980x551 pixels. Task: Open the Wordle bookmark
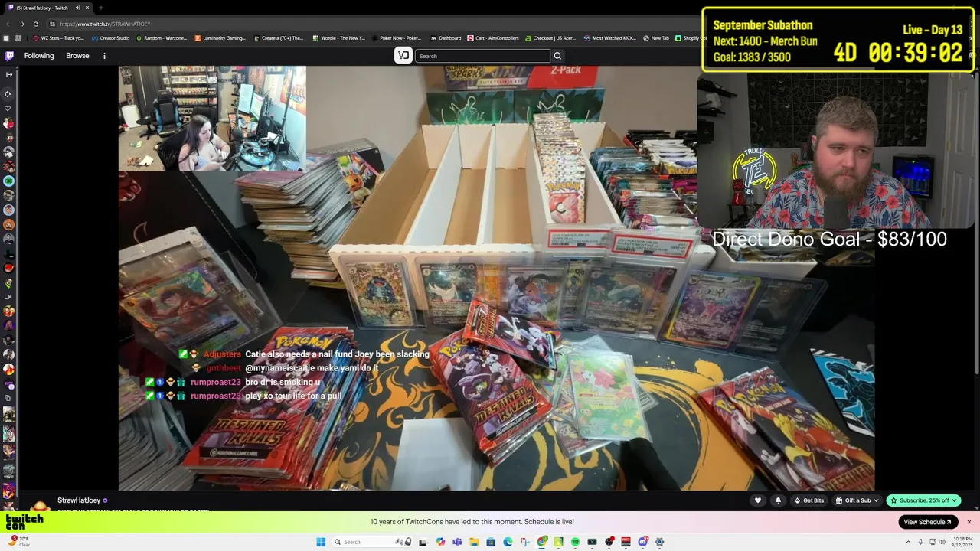(338, 38)
